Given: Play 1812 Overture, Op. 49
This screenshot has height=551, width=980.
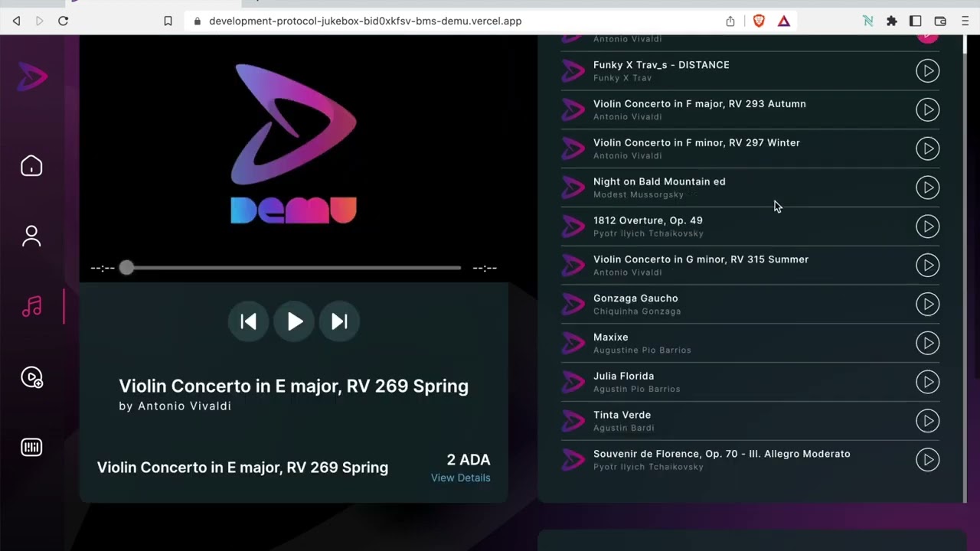Looking at the screenshot, I should tap(927, 227).
